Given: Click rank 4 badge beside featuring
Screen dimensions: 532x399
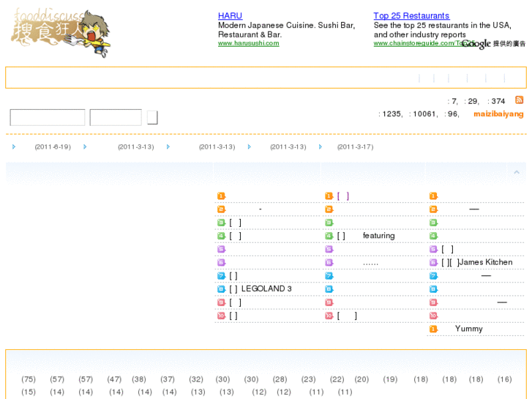Looking at the screenshot, I should (329, 236).
